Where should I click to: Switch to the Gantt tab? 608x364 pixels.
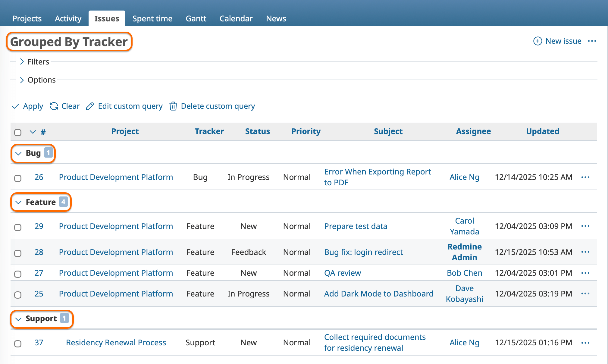point(196,18)
